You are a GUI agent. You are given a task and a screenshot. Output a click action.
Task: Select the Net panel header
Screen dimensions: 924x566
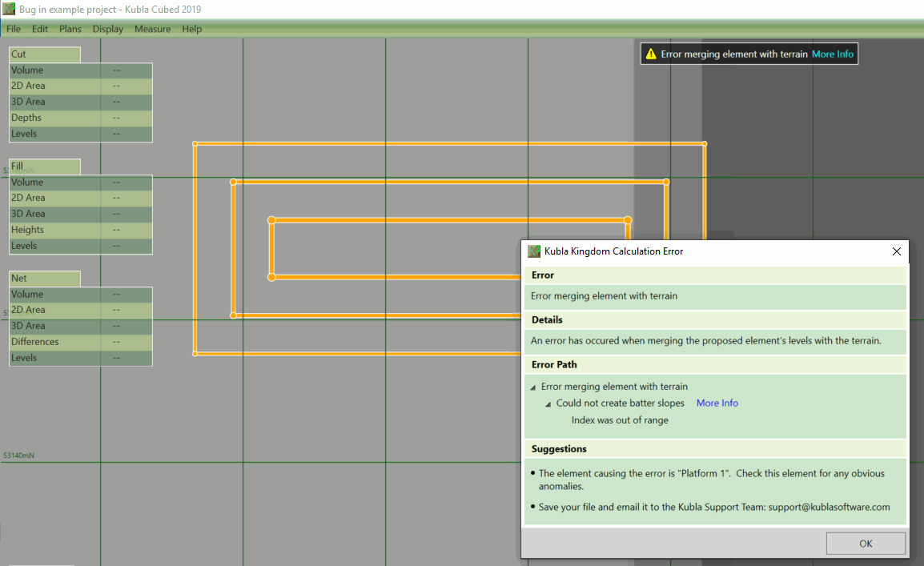[44, 279]
